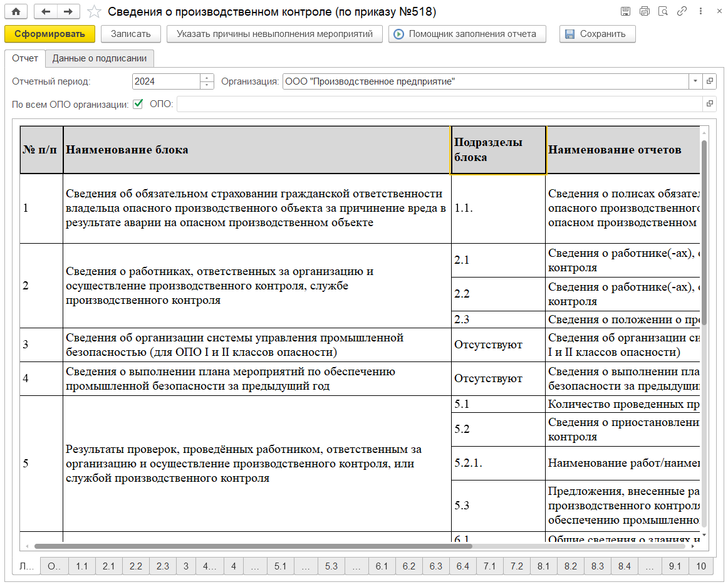This screenshot has height=587, width=728.
Task: Open print preview with the magnifier icon
Action: click(663, 12)
